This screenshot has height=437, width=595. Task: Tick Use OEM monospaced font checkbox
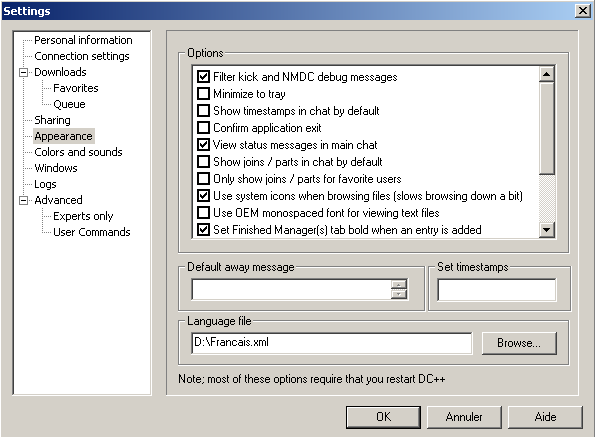pyautogui.click(x=203, y=213)
